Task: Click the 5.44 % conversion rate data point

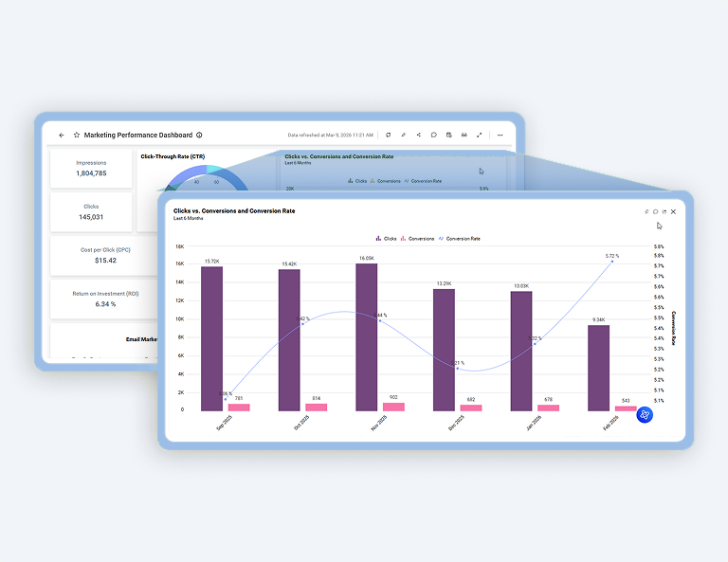Action: [380, 320]
